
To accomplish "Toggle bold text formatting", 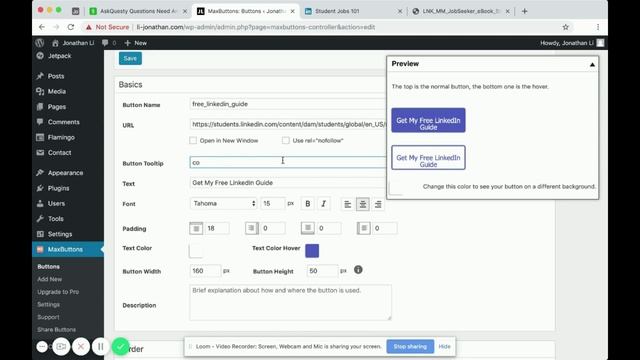I will [x=308, y=204].
